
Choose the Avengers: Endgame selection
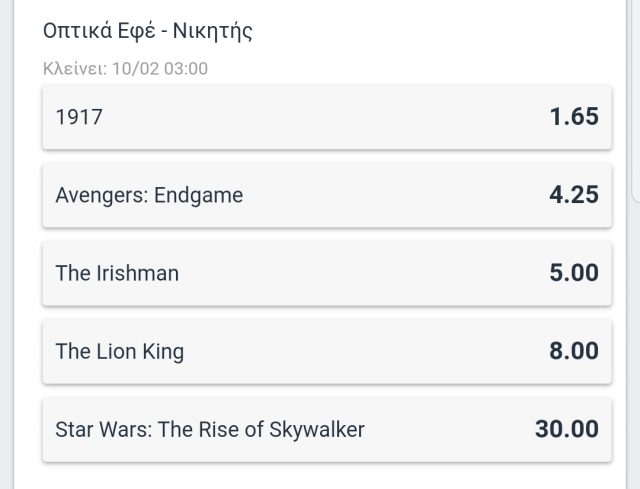click(327, 195)
